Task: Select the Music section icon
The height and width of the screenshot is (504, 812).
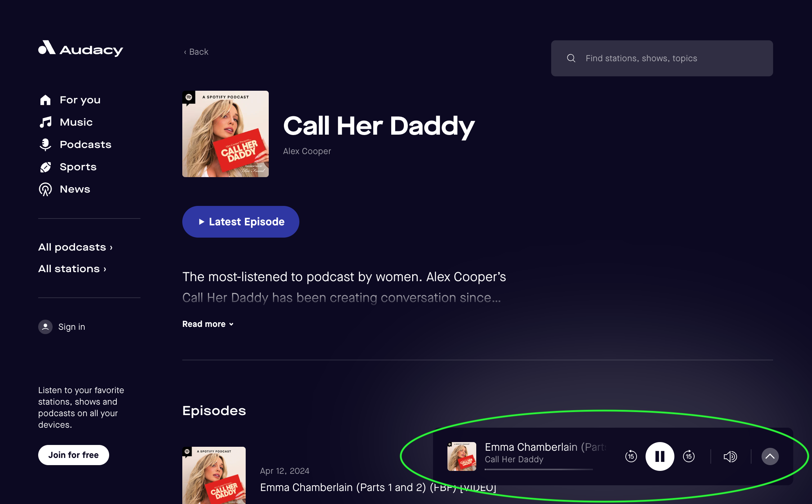Action: [45, 122]
